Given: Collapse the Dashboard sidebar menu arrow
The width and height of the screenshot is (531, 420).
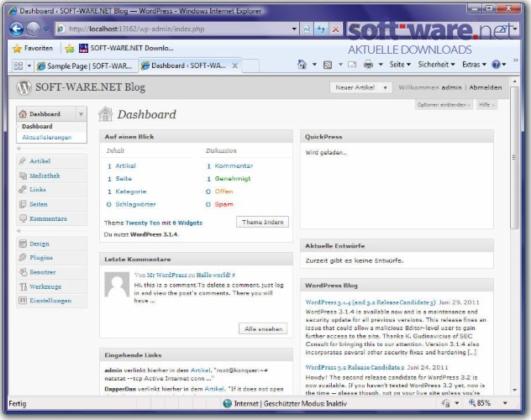Looking at the screenshot, I should tap(81, 114).
